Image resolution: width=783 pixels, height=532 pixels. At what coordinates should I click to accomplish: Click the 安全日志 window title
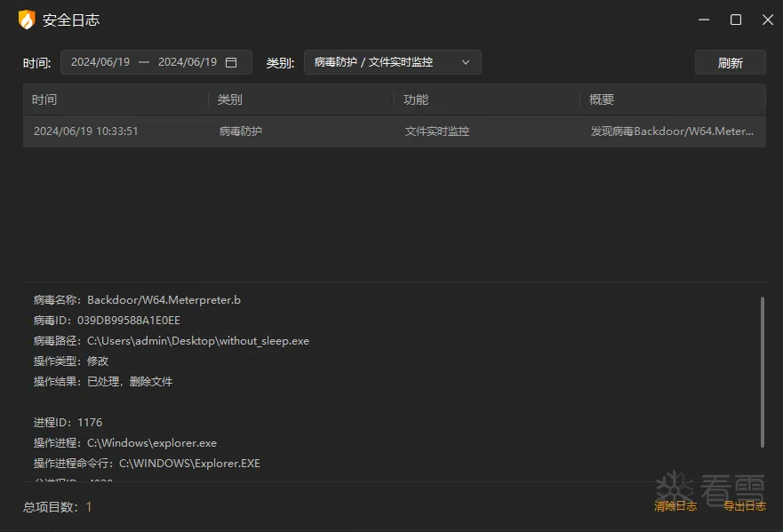pyautogui.click(x=71, y=20)
